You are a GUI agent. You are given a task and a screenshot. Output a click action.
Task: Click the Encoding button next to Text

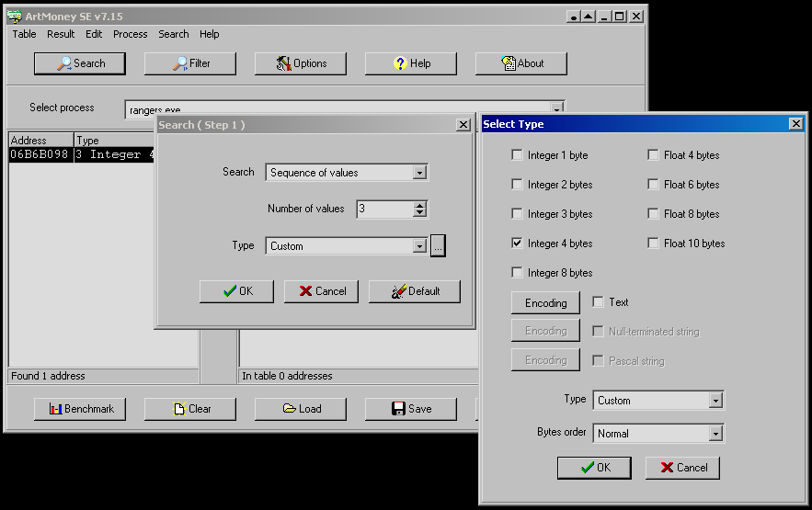point(546,303)
